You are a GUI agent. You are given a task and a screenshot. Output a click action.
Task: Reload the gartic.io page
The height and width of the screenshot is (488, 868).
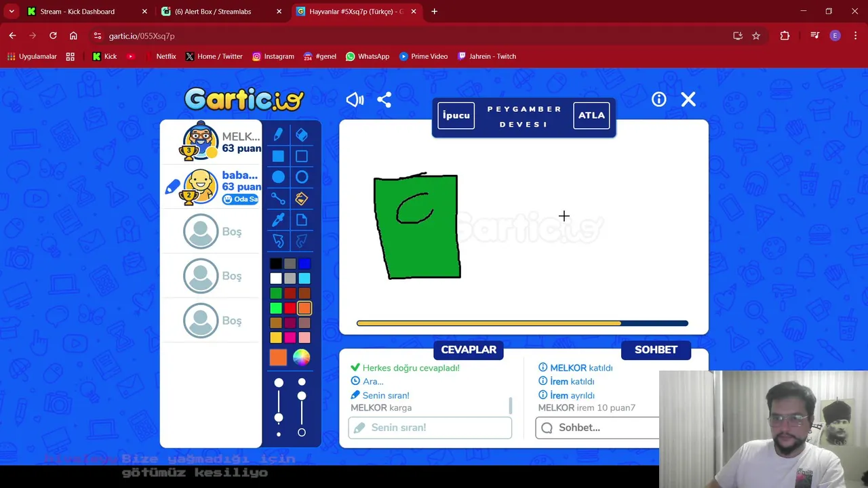click(53, 36)
